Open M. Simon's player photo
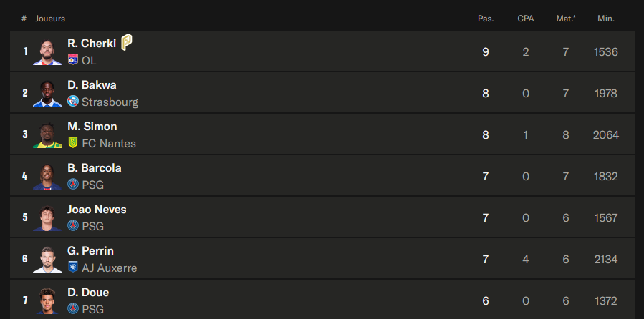The image size is (644, 319). coord(47,134)
